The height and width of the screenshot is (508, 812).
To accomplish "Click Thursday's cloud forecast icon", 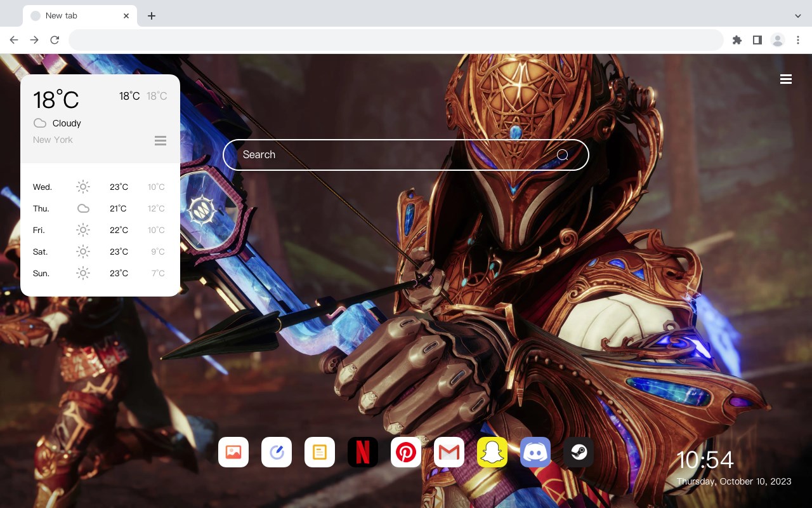I will 83,208.
